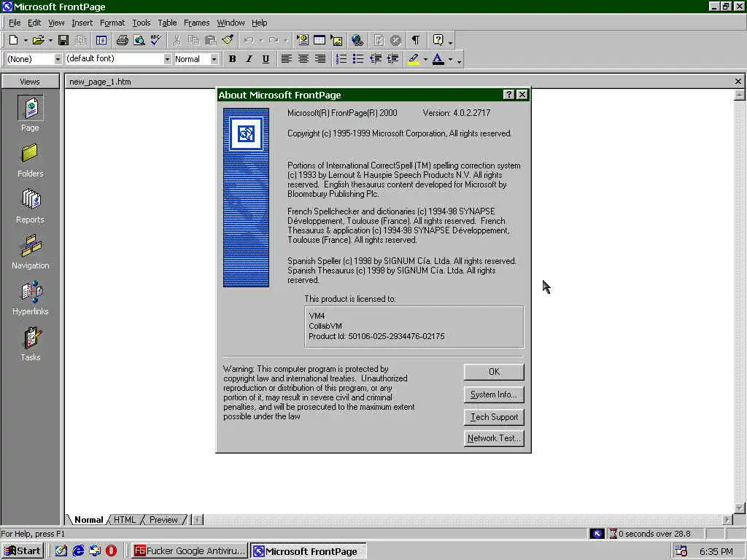This screenshot has width=747, height=560.
Task: Toggle the Folder List toolbar icon
Action: point(101,41)
